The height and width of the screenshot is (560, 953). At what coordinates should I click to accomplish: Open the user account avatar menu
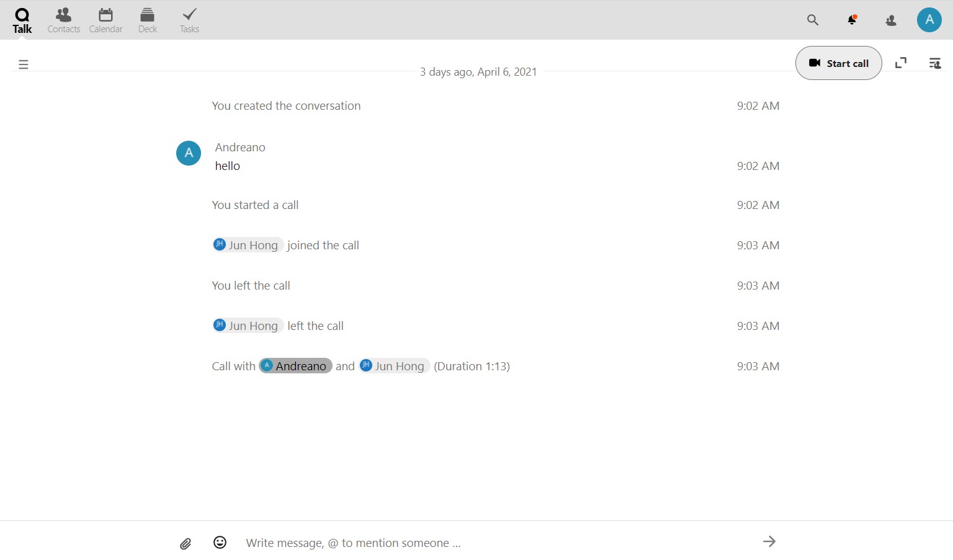[x=929, y=20]
